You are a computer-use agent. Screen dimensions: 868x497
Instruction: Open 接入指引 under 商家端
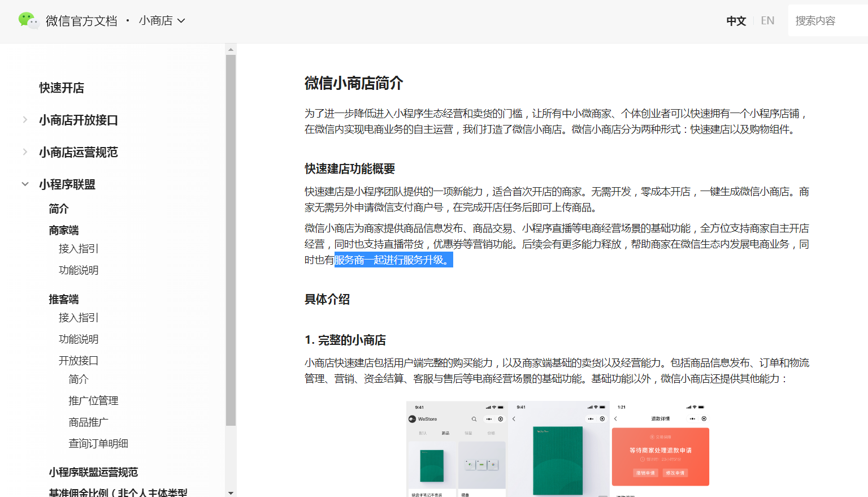coord(79,248)
